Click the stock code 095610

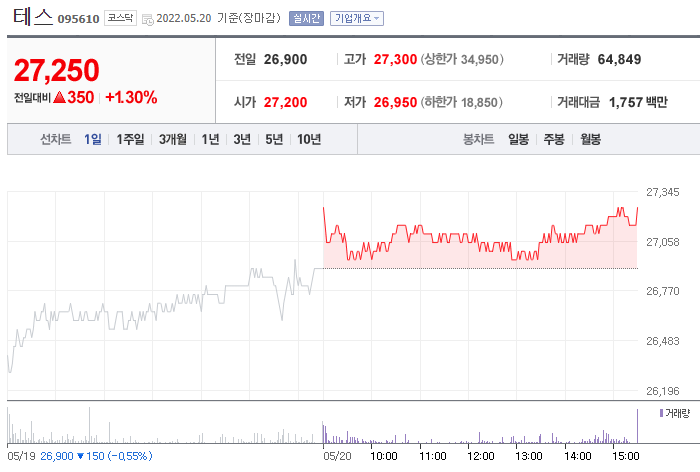(79, 19)
